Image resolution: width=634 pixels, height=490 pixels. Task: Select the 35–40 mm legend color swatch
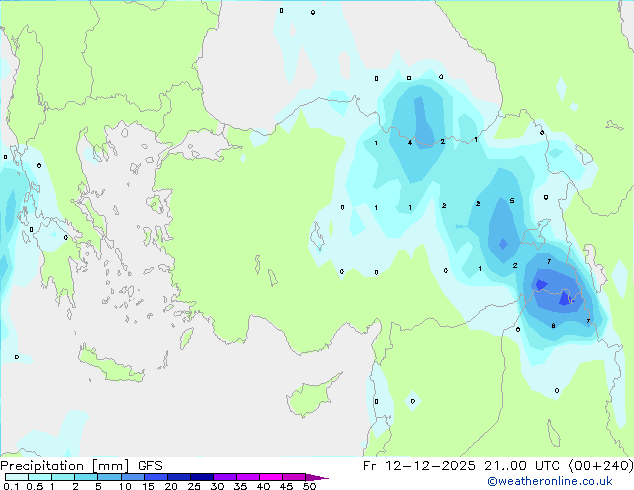[x=247, y=477]
